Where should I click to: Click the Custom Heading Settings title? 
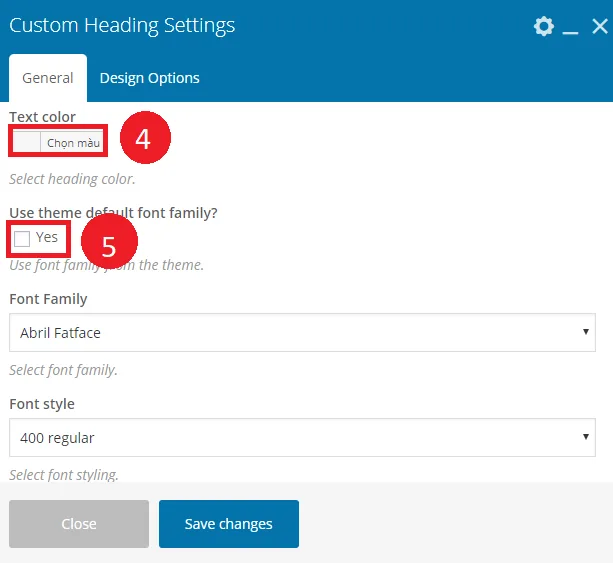pos(122,25)
